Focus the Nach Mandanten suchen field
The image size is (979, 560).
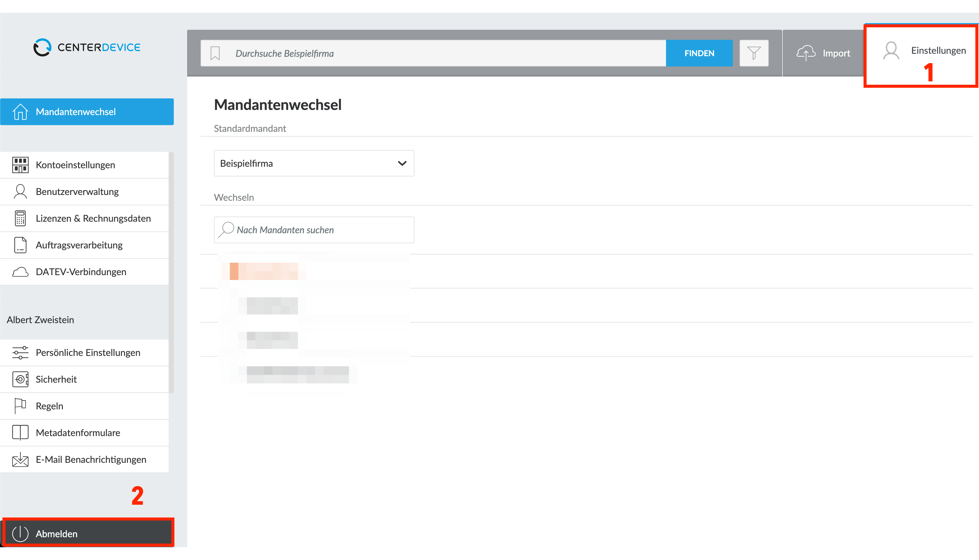coord(314,230)
